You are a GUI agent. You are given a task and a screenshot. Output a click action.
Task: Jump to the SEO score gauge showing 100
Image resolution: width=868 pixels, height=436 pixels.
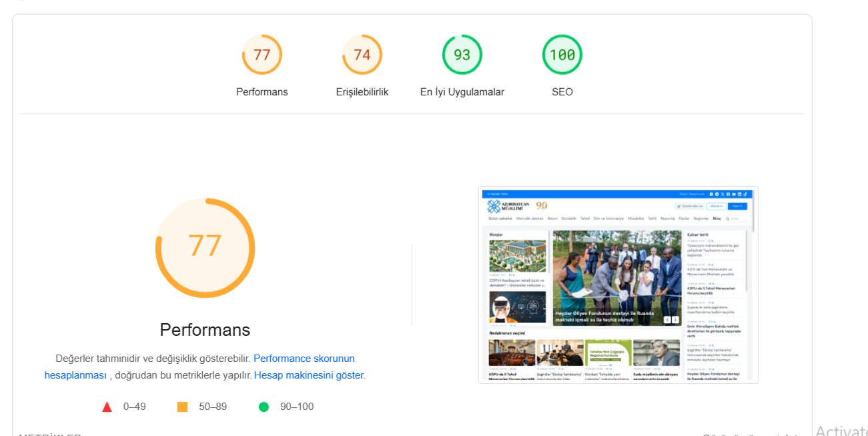pyautogui.click(x=562, y=55)
